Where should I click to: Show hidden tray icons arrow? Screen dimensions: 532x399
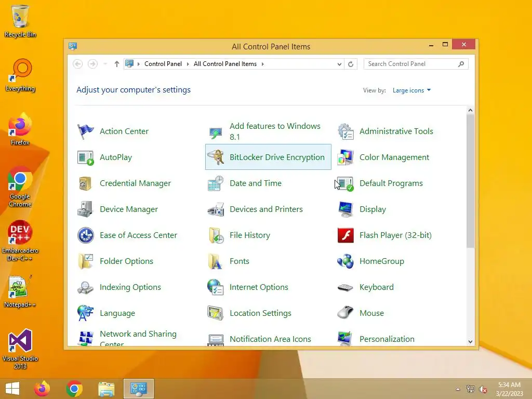(458, 389)
